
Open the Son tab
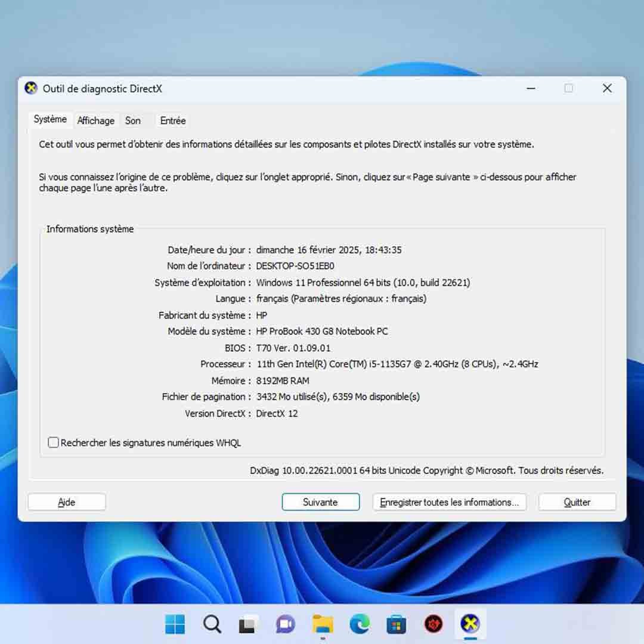(132, 120)
